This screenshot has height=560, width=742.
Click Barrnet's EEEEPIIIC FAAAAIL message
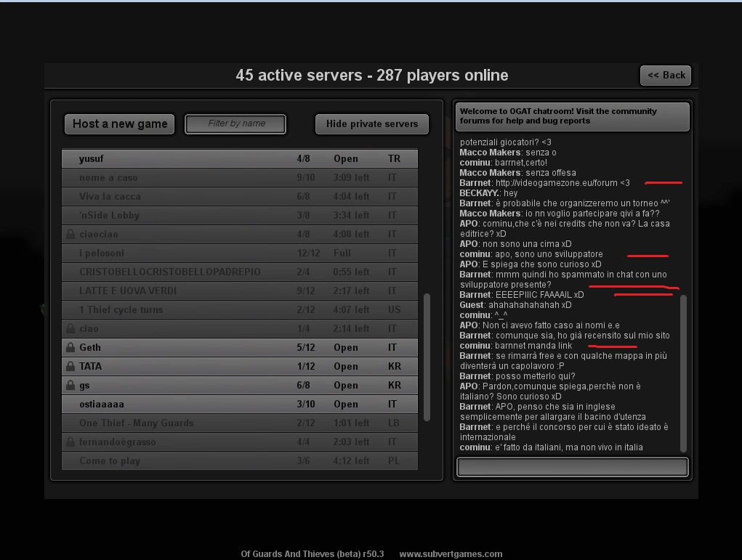pyautogui.click(x=522, y=295)
